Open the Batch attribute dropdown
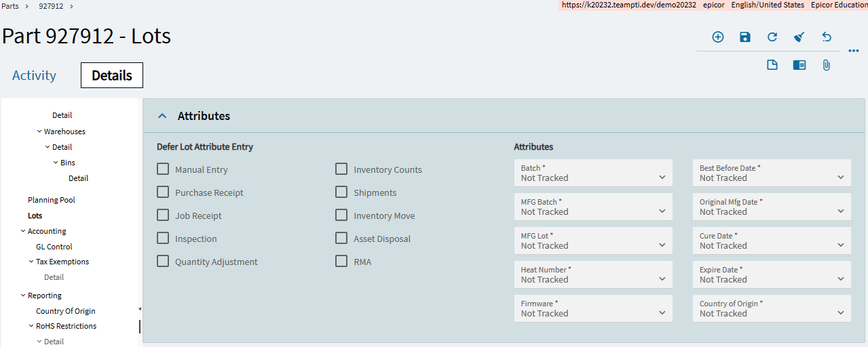The height and width of the screenshot is (347, 868). point(593,173)
